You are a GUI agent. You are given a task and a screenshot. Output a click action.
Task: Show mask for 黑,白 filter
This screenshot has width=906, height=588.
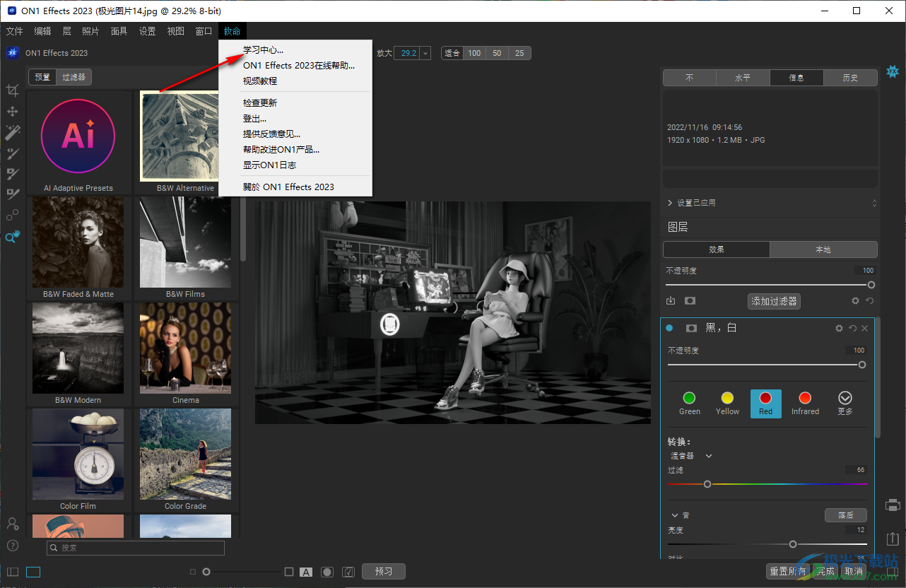[691, 328]
